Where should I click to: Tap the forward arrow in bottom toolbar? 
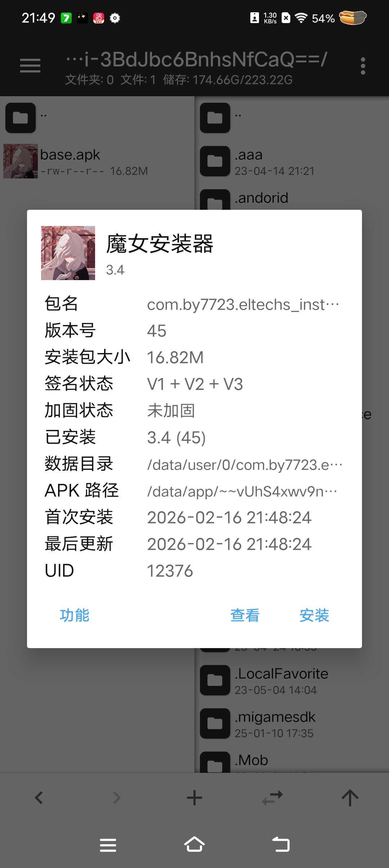click(117, 798)
